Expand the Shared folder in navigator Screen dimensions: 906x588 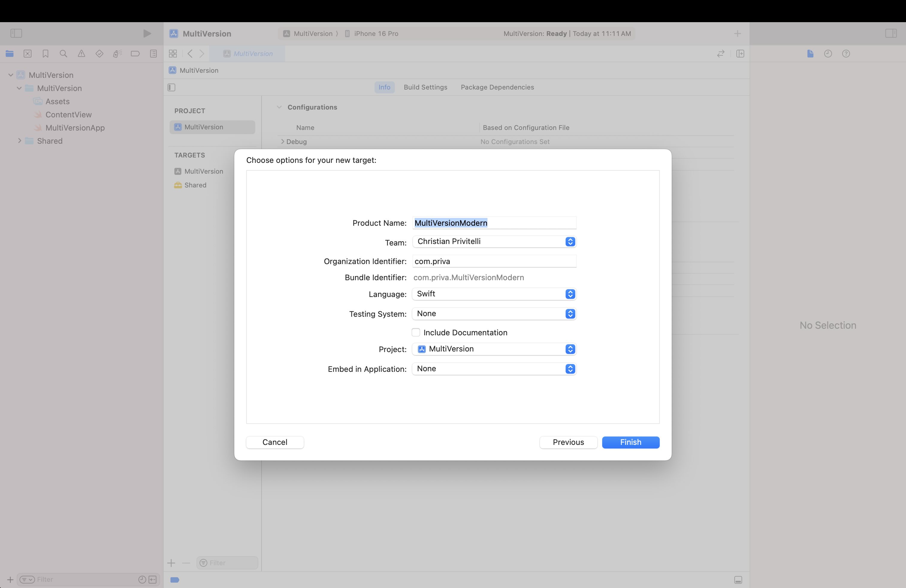coord(19,141)
